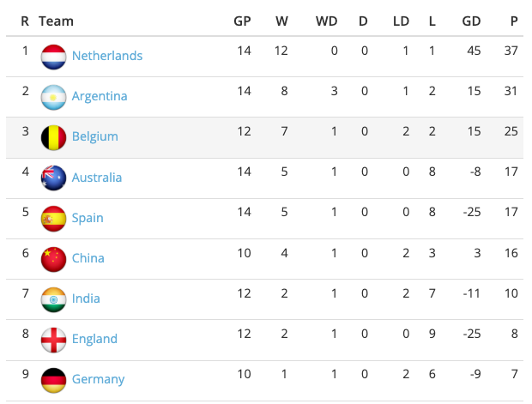Click the India flag icon

(x=54, y=299)
